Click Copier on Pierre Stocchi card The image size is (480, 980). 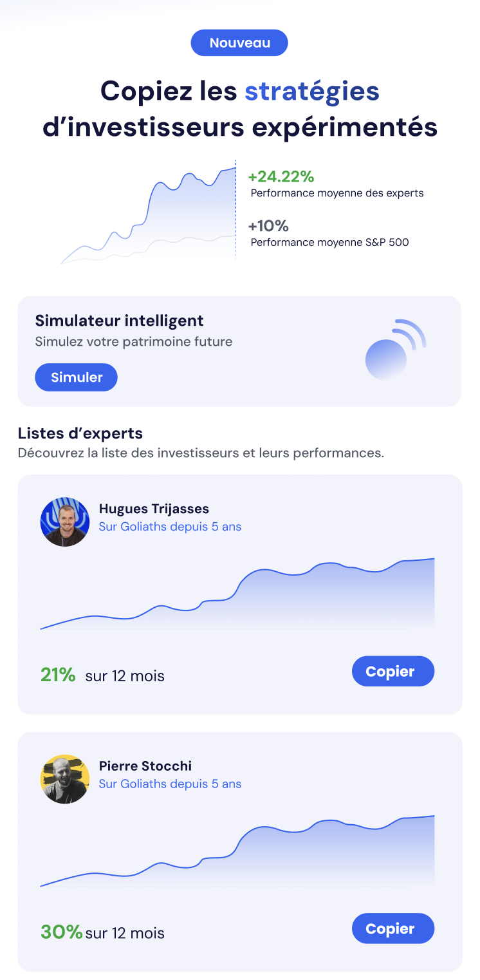tap(393, 928)
